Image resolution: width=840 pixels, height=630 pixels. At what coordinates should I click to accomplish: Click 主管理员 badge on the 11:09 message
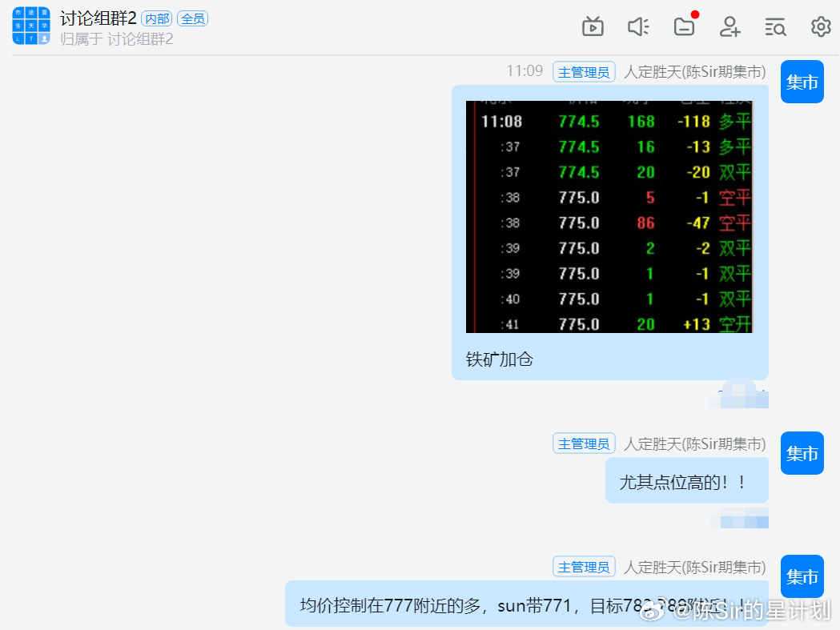pyautogui.click(x=584, y=72)
